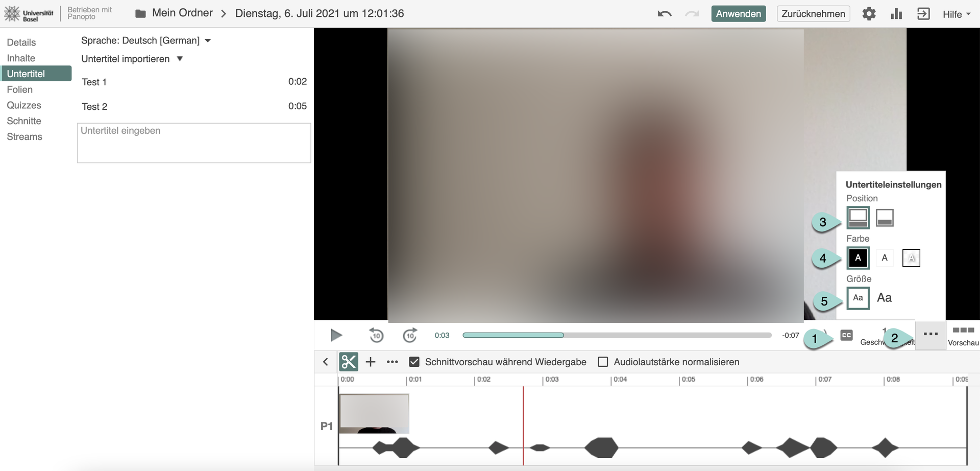Screen dimensions: 980x471
Task: Click the Zurücknehmen button
Action: click(813, 14)
